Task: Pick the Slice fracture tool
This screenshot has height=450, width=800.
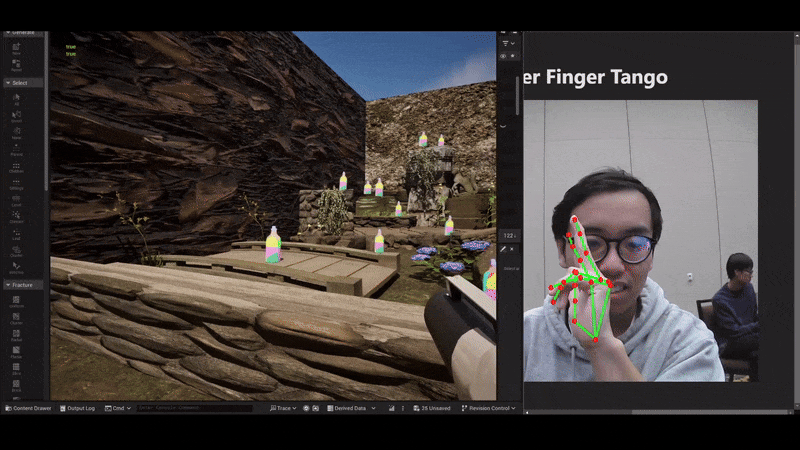Action: (16, 369)
